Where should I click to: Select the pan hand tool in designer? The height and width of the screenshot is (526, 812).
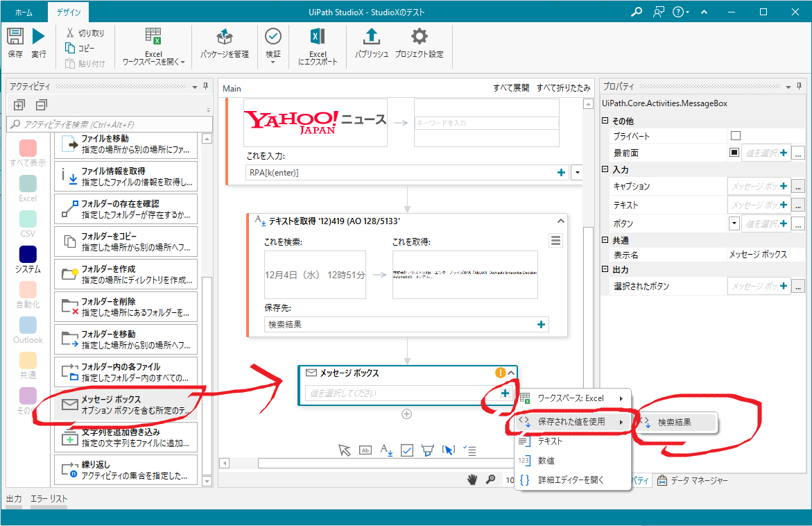click(x=472, y=480)
